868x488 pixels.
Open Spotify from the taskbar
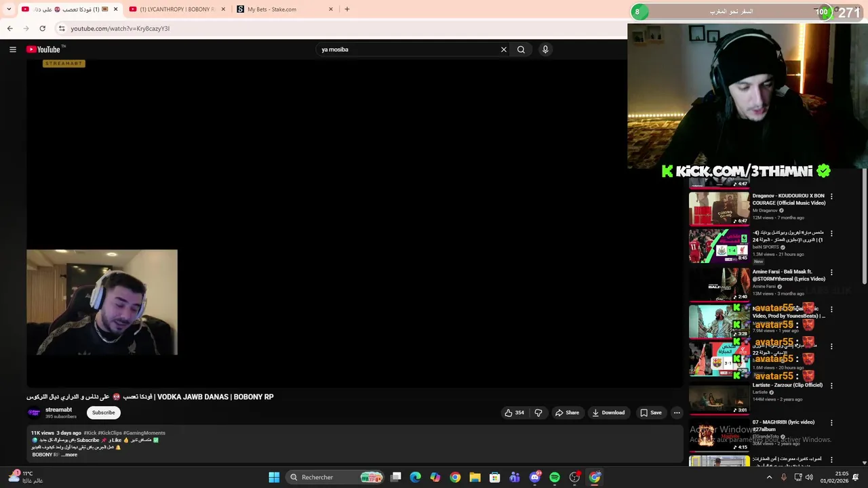point(555,477)
